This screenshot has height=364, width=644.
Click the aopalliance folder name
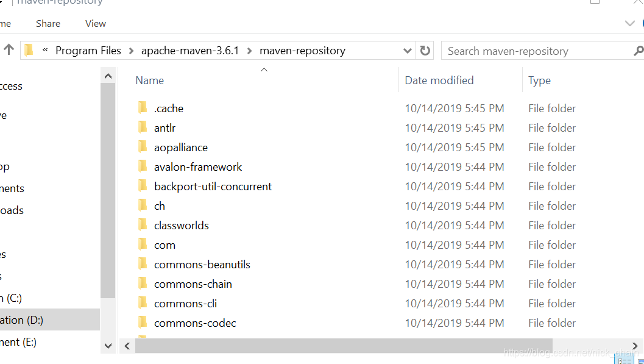tap(181, 148)
